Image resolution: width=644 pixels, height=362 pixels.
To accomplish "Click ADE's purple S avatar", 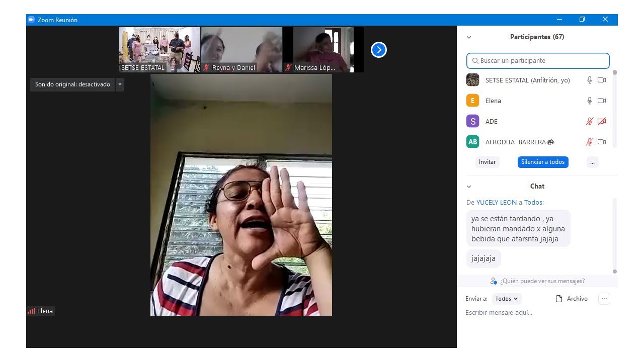I will pos(472,121).
